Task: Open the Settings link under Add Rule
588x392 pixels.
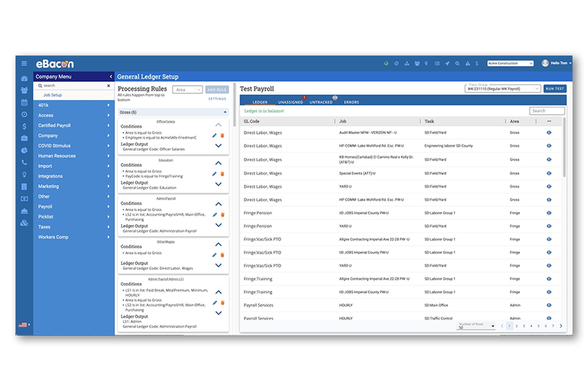Action: pyautogui.click(x=217, y=99)
